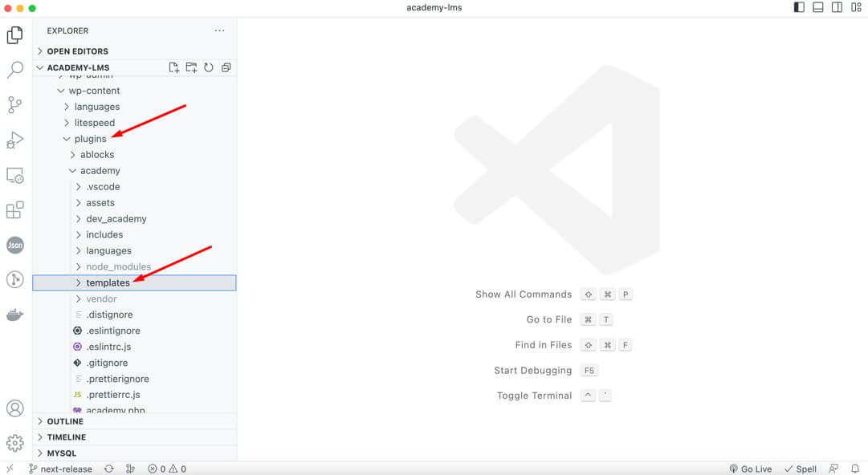Refresh the Explorer with the refresh icon
The height and width of the screenshot is (475, 868).
[209, 67]
